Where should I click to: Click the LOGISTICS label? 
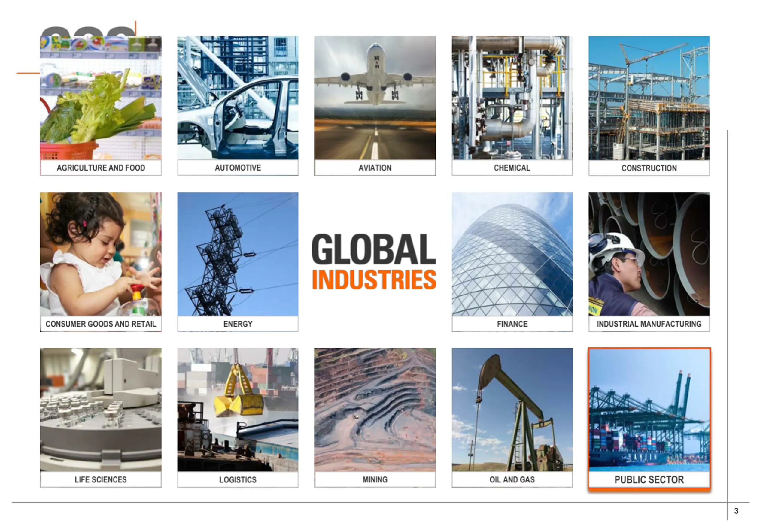click(x=238, y=480)
